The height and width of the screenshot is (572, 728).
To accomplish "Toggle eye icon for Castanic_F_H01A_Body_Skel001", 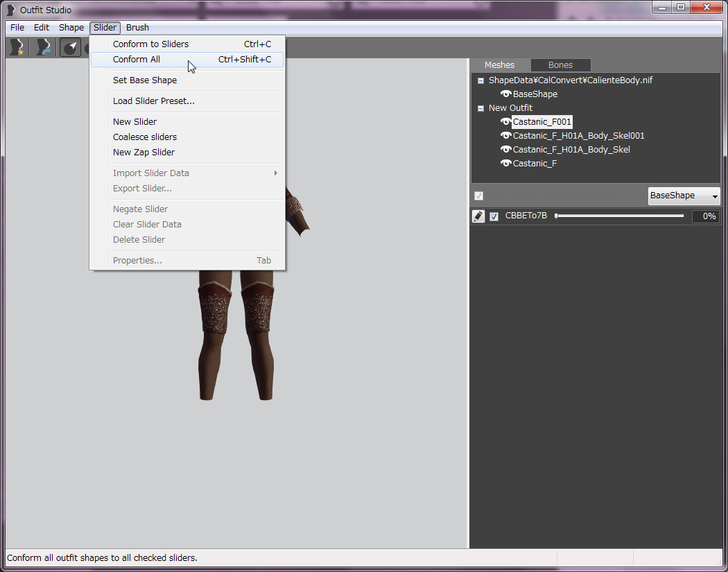I will coord(506,136).
